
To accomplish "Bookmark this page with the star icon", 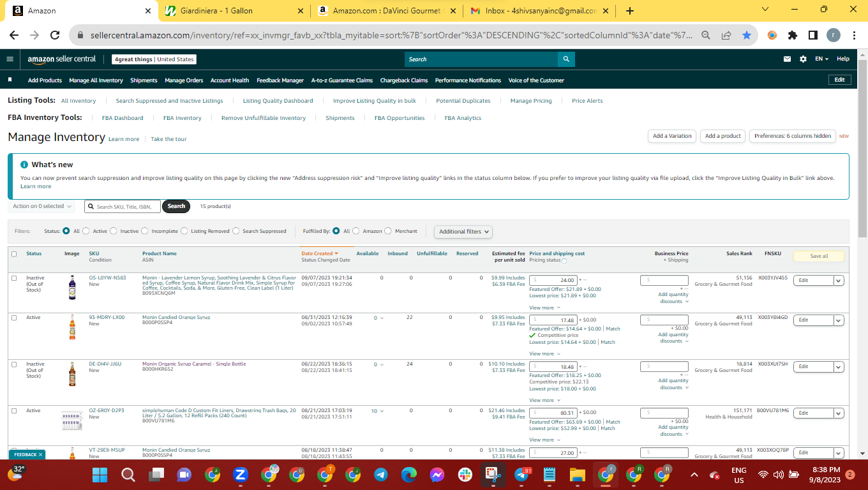I will [747, 36].
